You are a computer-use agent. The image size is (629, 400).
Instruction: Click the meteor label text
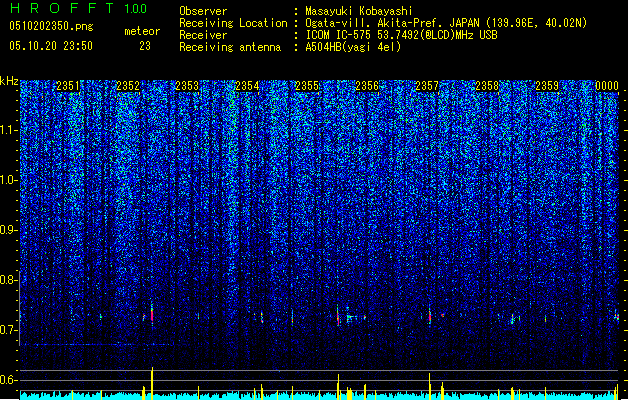pyautogui.click(x=142, y=31)
